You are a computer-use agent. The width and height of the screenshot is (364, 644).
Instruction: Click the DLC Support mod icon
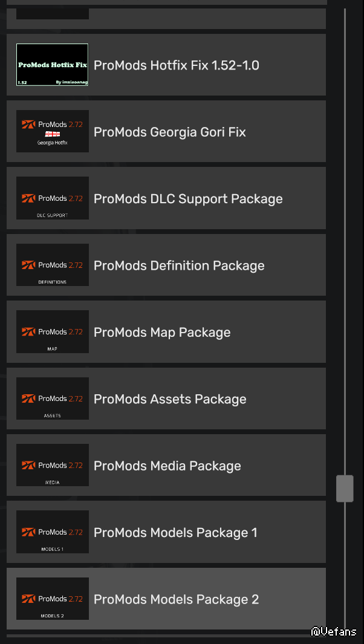52,198
